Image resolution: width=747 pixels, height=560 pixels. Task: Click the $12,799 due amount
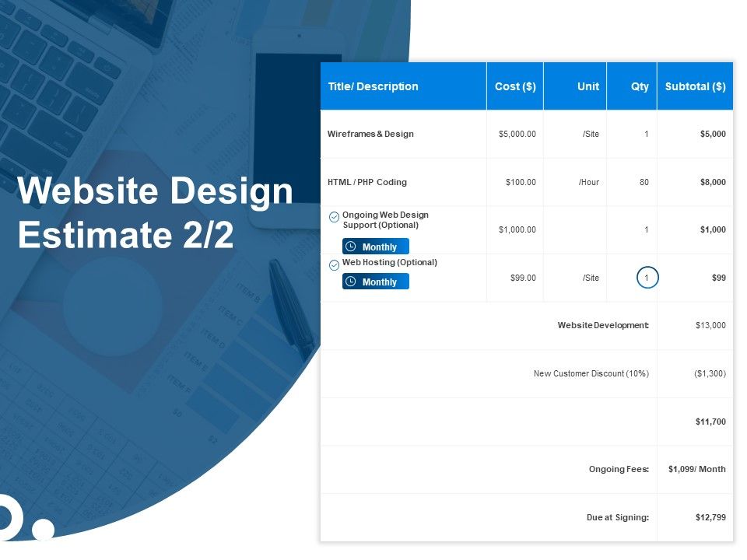(x=710, y=517)
